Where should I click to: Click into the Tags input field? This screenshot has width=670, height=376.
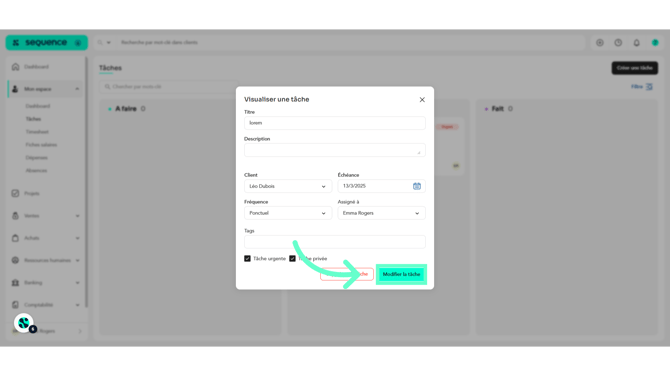[335, 242]
